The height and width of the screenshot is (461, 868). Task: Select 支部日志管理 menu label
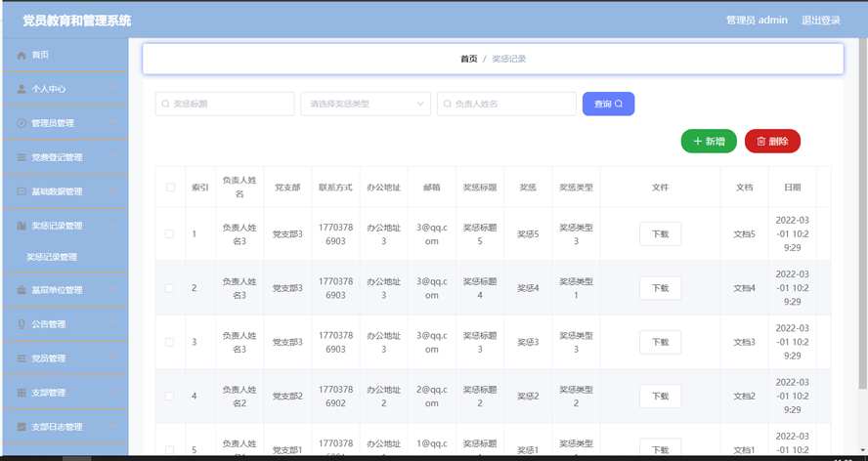point(57,427)
